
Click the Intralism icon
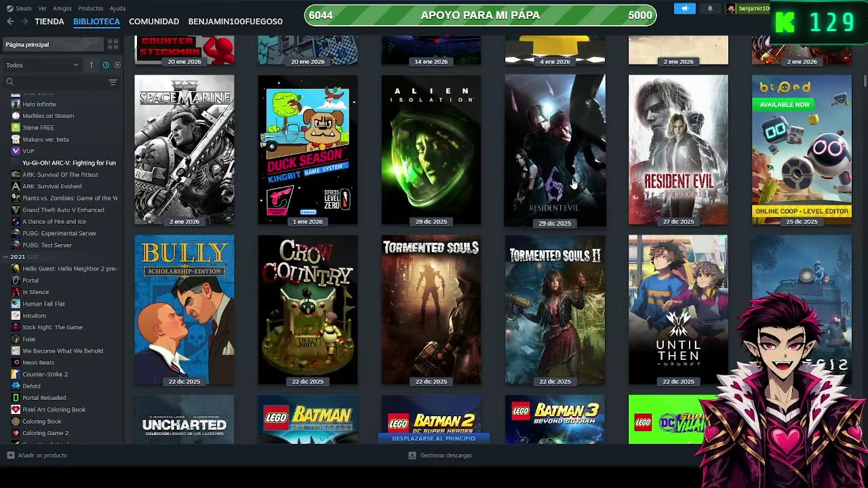point(16,315)
